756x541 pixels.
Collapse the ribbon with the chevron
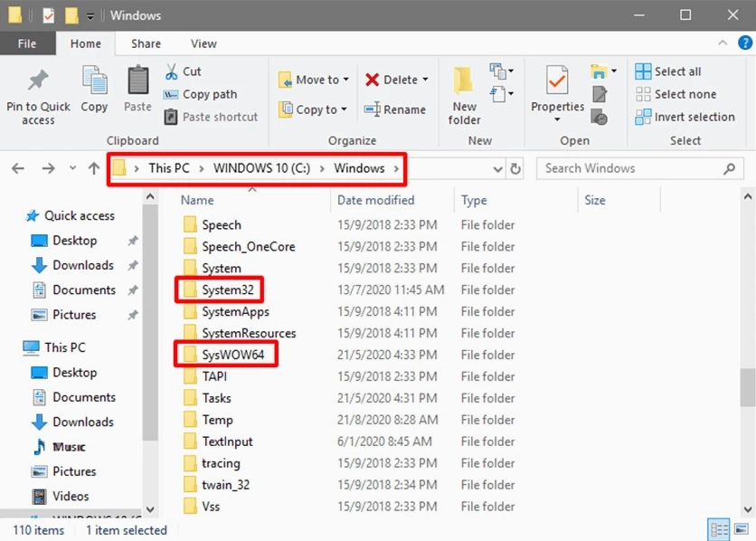point(723,43)
